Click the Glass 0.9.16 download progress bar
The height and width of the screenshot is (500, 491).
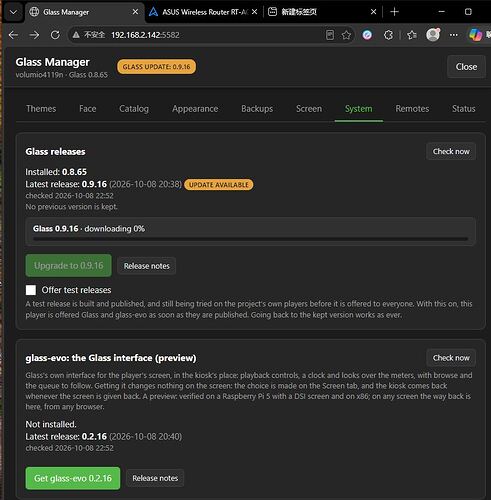(x=250, y=239)
